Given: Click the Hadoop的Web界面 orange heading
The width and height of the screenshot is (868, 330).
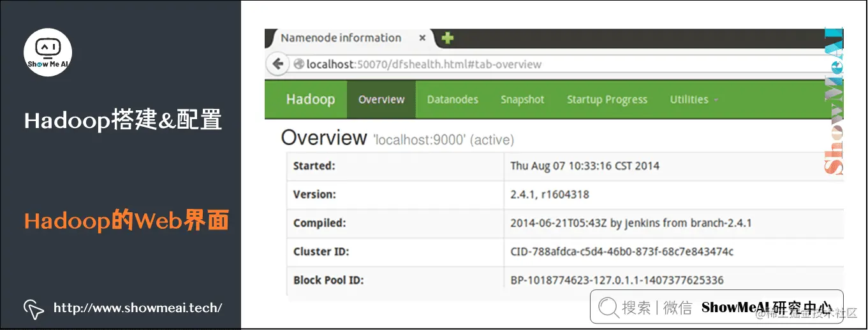Looking at the screenshot, I should pos(126,221).
